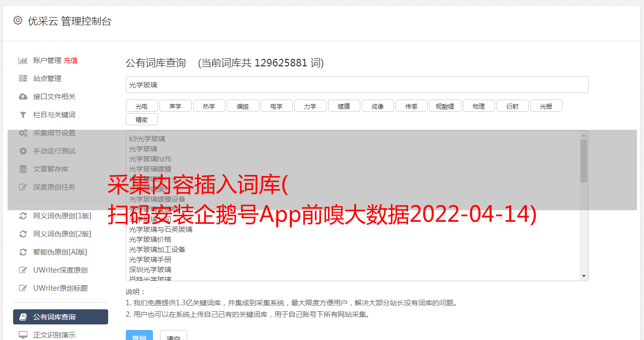Select the 光电 tag button

141,106
